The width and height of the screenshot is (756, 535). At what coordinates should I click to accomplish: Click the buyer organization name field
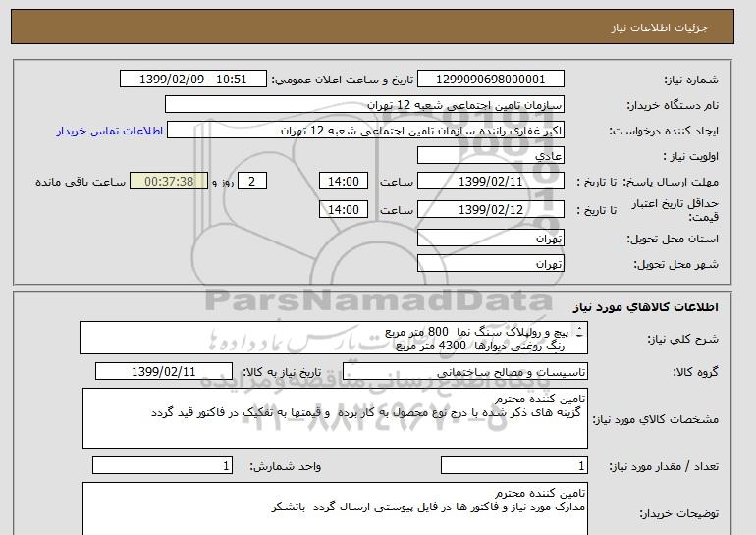pos(364,105)
